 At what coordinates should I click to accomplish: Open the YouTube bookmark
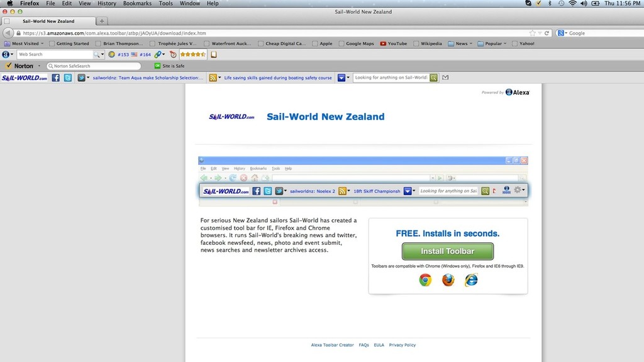394,43
